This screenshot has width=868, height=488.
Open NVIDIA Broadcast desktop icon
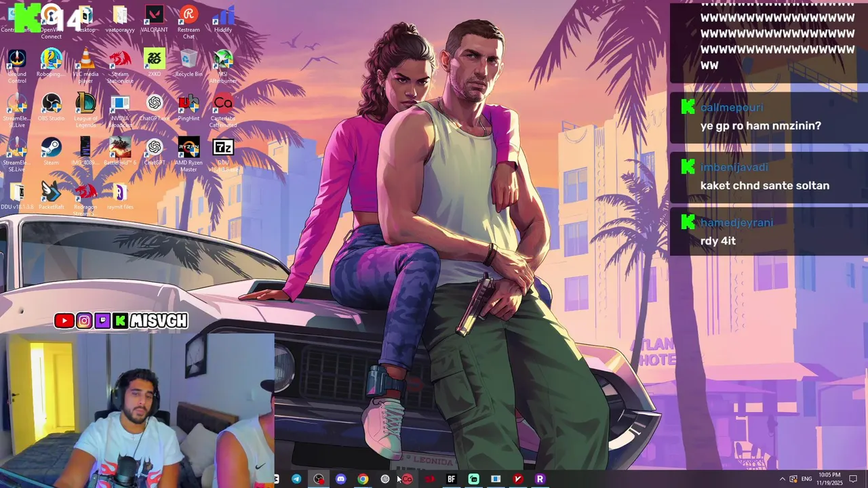click(120, 110)
